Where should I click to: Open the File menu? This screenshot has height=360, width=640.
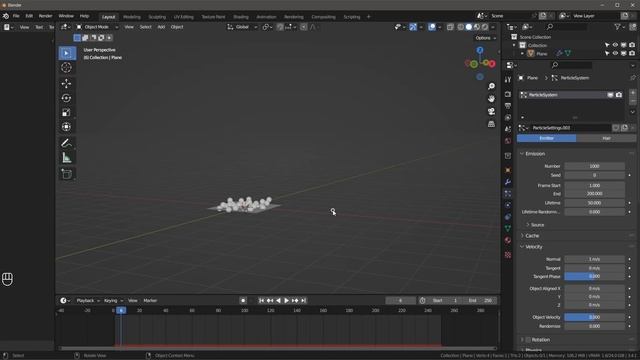(16, 16)
